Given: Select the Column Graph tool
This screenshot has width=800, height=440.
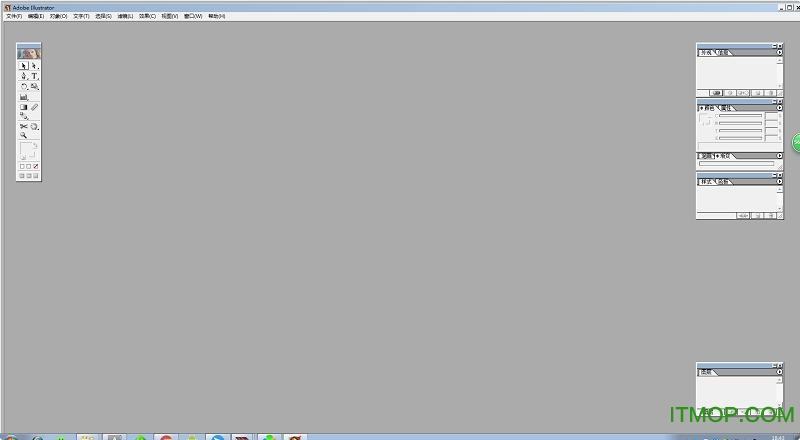Looking at the screenshot, I should point(23,96).
